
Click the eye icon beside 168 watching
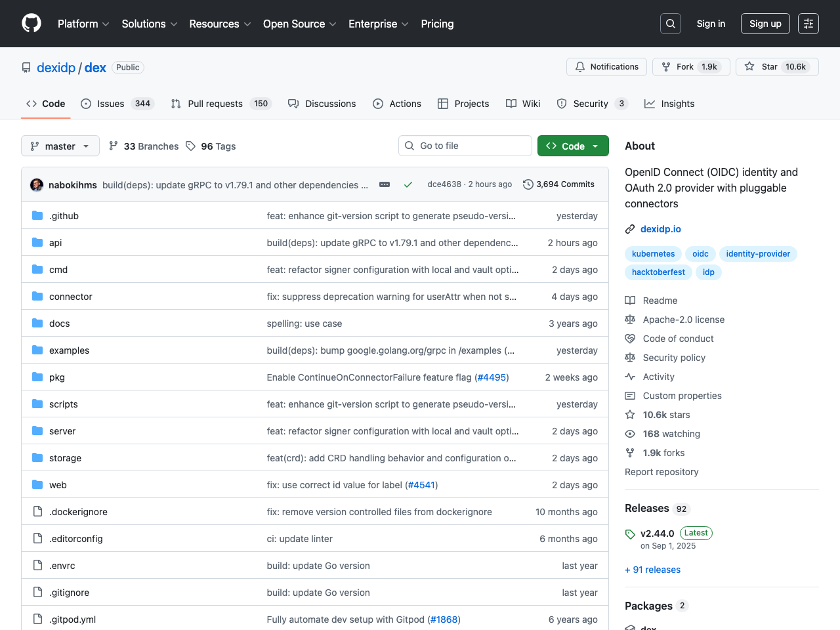630,434
